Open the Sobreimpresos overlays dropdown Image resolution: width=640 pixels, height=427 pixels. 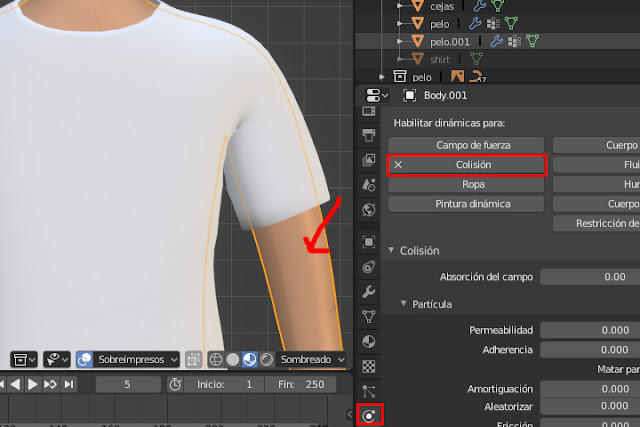tap(136, 360)
